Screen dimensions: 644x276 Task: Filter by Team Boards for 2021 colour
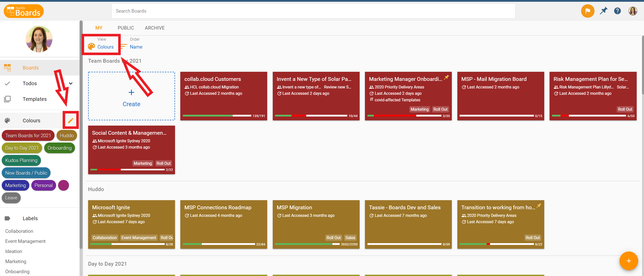(28, 135)
